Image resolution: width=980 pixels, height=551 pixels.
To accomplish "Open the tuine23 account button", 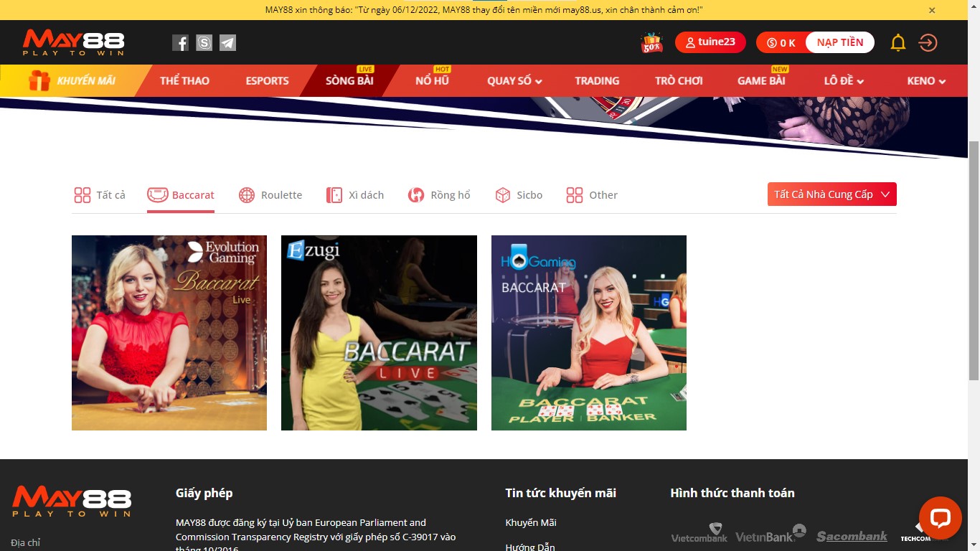I will (710, 42).
